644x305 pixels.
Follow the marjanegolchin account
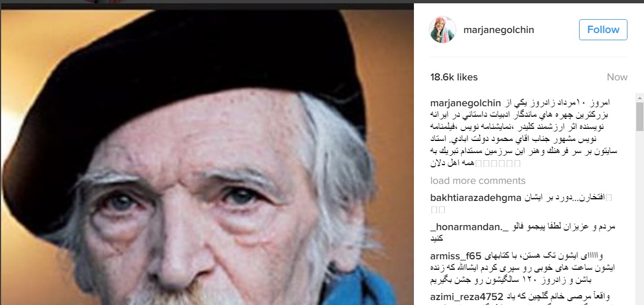tap(603, 30)
